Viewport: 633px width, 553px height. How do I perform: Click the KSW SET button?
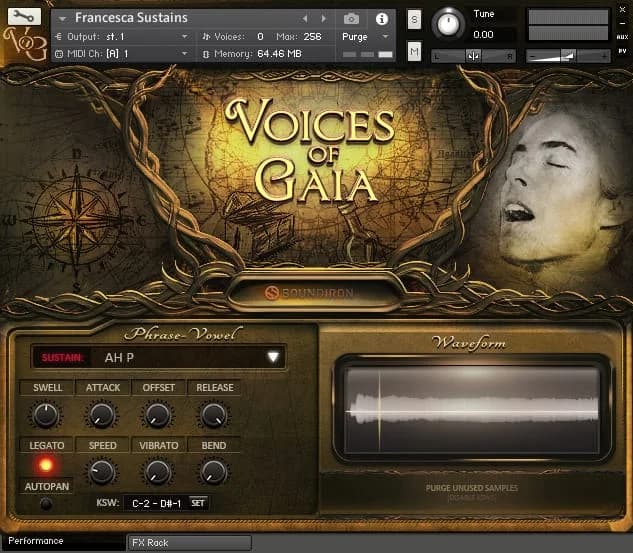click(x=198, y=503)
